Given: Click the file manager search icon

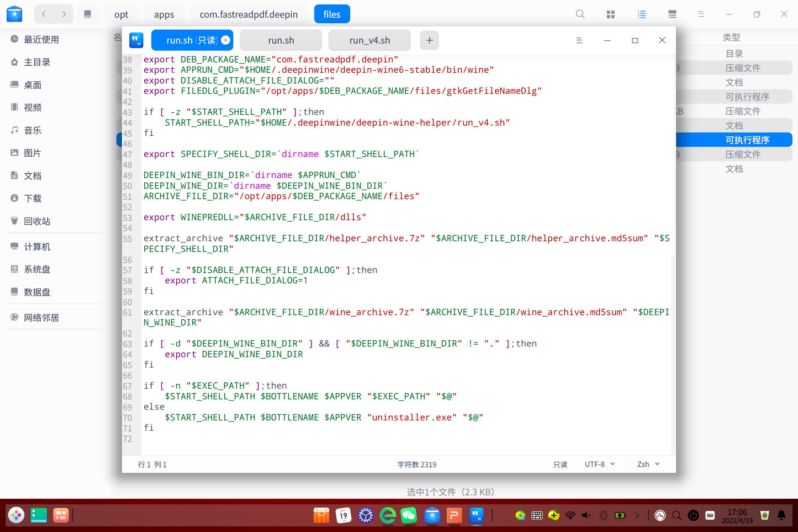Looking at the screenshot, I should coord(580,14).
